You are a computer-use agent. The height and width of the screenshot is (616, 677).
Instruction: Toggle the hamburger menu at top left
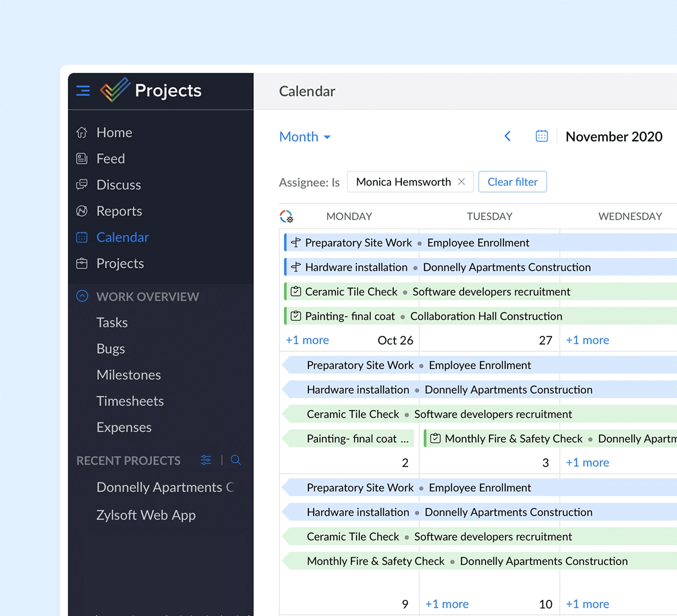point(83,90)
